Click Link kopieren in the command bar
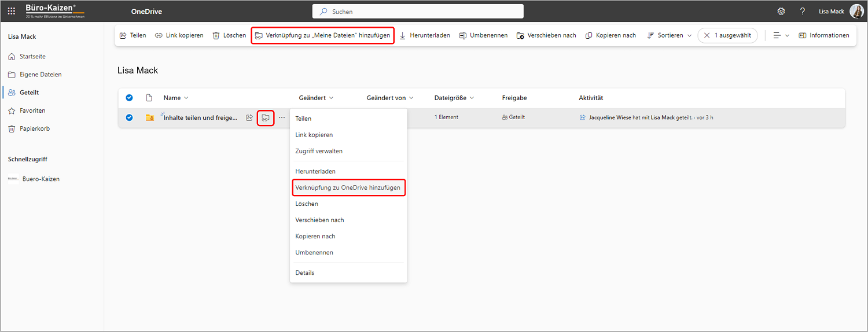 [179, 35]
